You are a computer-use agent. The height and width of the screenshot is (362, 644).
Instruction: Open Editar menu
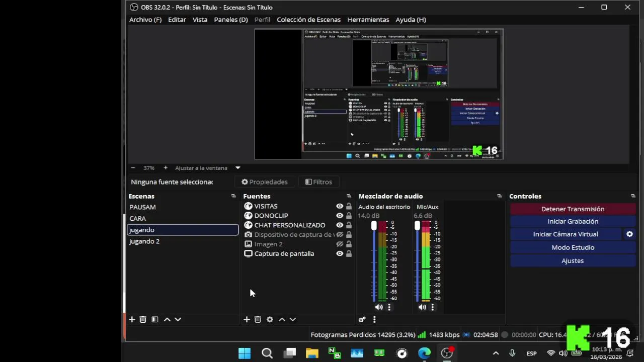point(177,20)
